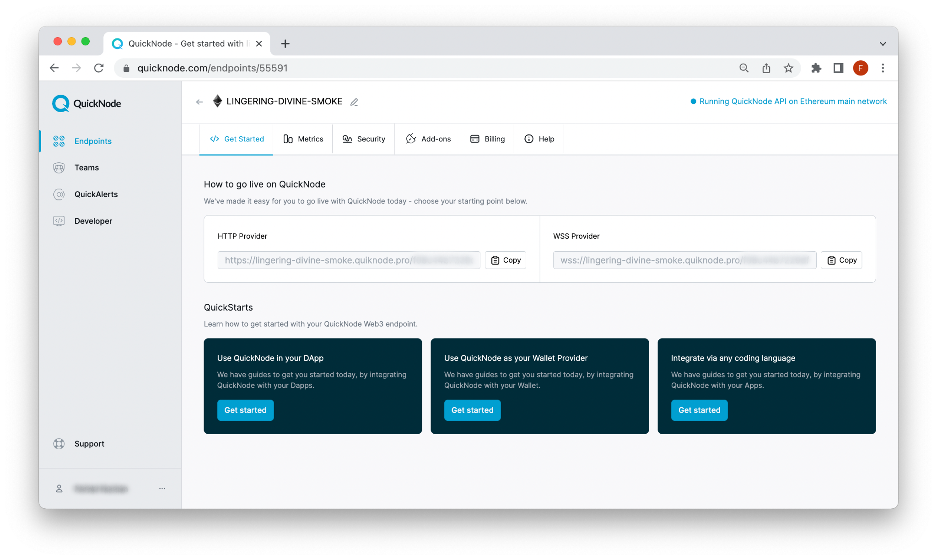Click the Support sidebar icon

tap(59, 443)
